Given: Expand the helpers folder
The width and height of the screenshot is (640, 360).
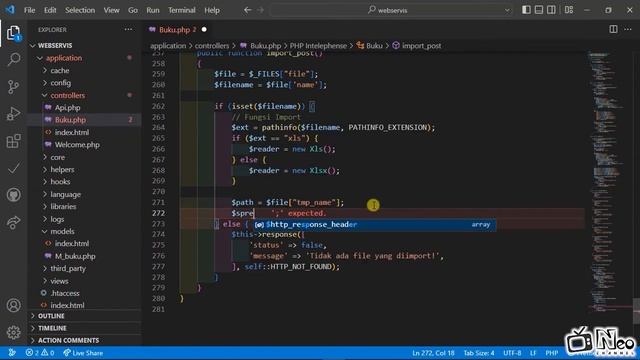Looking at the screenshot, I should 62,169.
